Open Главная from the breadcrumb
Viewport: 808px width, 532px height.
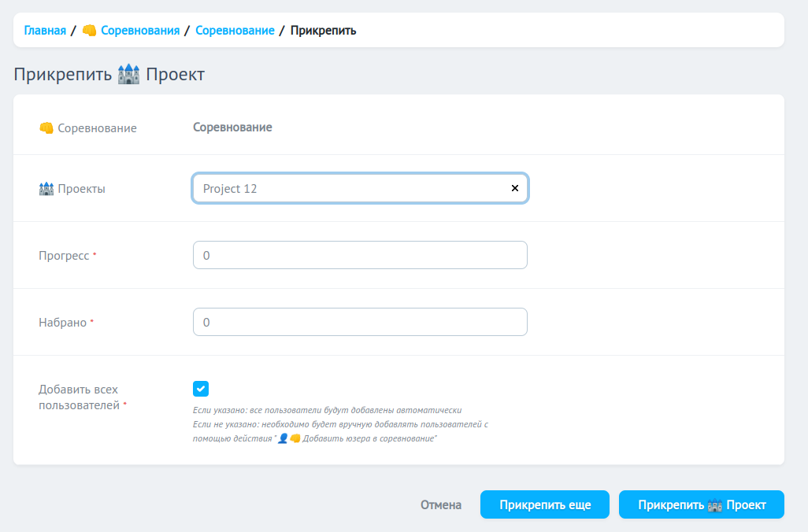pyautogui.click(x=44, y=30)
